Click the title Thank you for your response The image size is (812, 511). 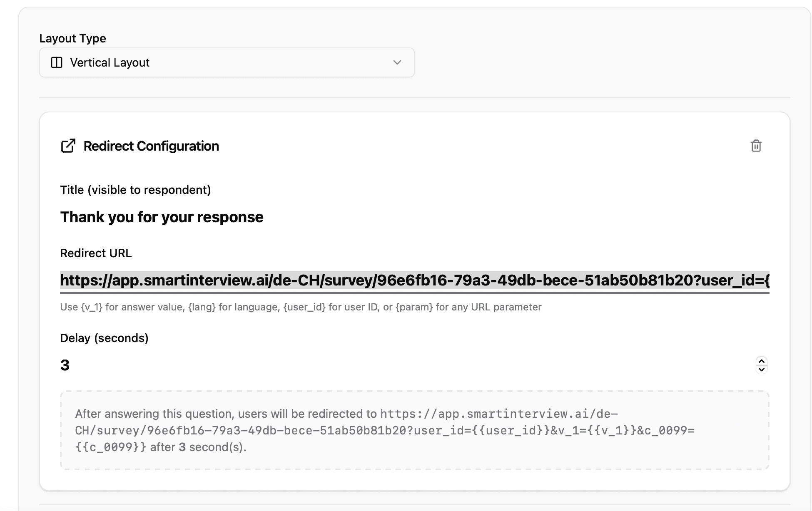pos(162,217)
